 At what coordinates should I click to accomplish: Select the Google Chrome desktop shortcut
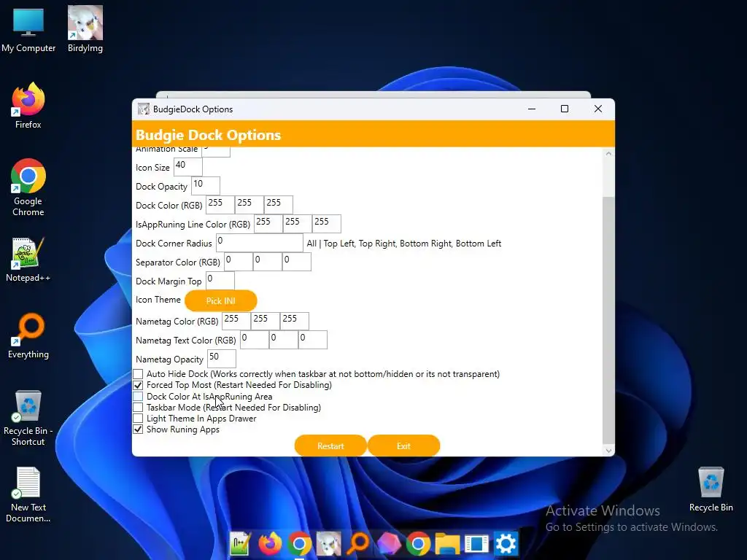pos(28,187)
